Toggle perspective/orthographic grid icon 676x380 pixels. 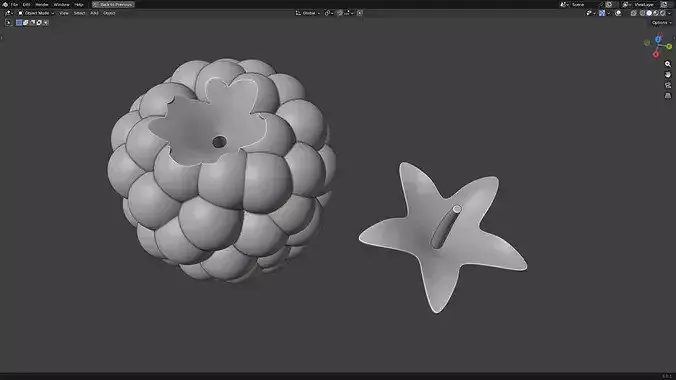668,95
